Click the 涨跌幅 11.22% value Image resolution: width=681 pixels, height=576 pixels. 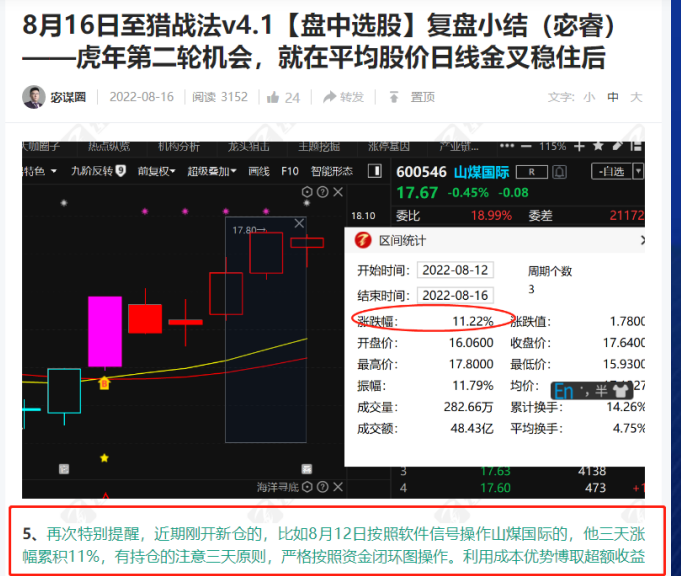click(473, 321)
